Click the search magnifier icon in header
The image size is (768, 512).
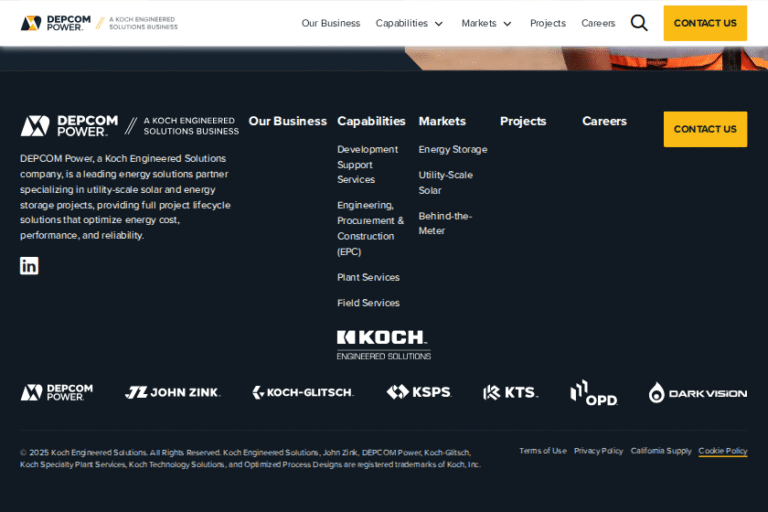tap(639, 23)
